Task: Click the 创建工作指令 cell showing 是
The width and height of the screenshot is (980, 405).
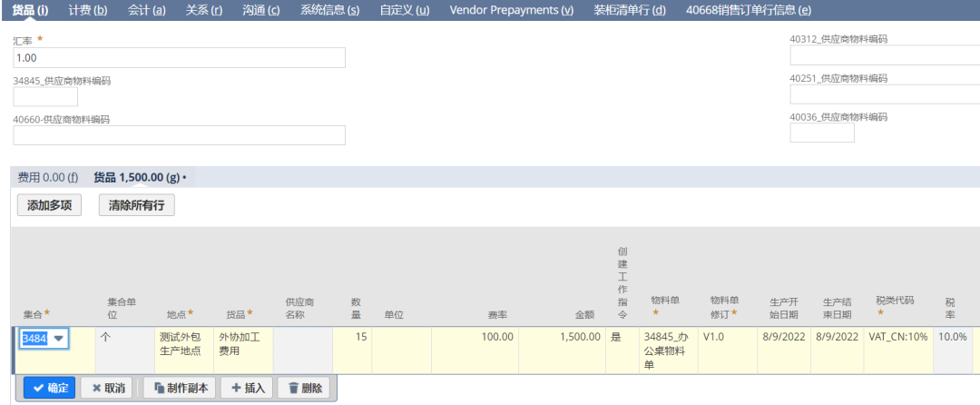Action: tap(622, 351)
